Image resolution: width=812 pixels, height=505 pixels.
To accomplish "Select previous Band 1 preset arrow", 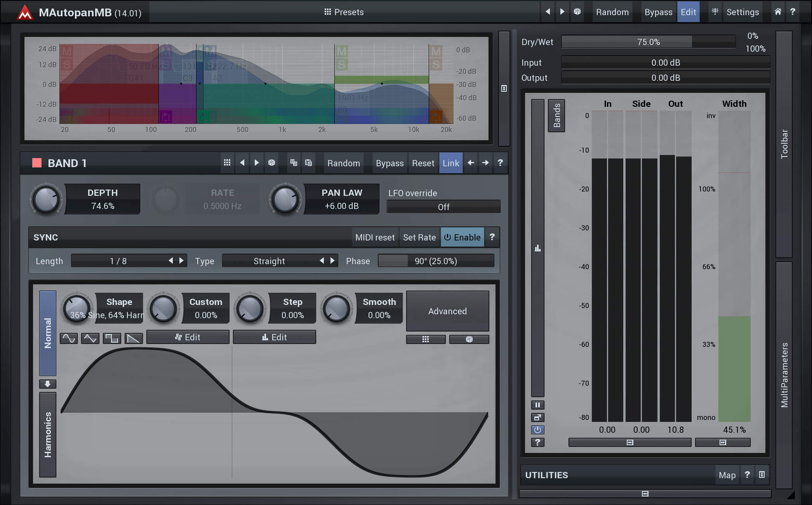I will point(242,163).
